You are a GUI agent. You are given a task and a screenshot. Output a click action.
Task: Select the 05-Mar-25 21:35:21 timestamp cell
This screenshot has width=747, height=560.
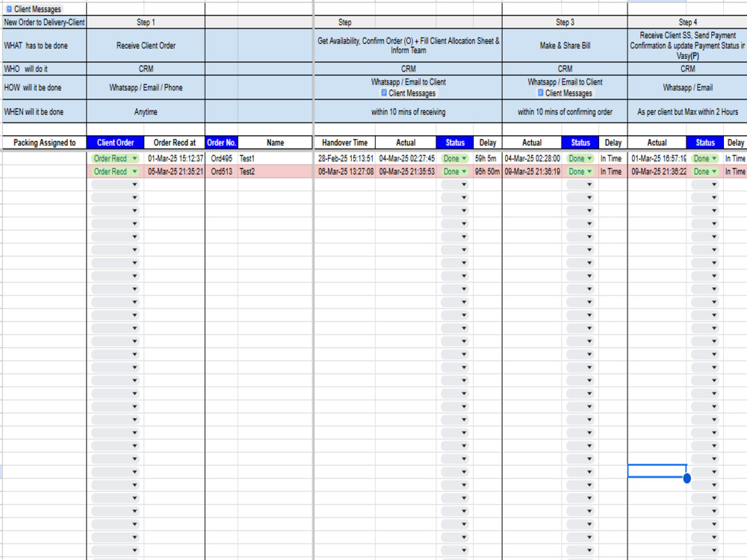175,172
